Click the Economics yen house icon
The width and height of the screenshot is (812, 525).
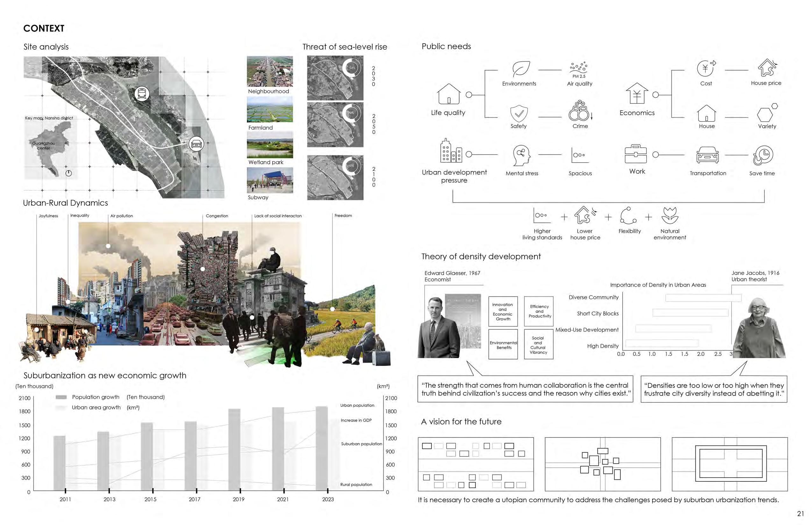[x=637, y=94]
